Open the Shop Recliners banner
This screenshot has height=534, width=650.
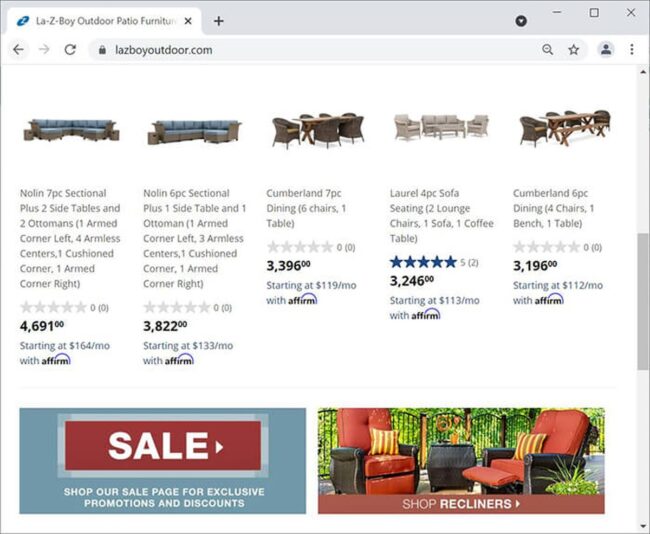click(461, 461)
